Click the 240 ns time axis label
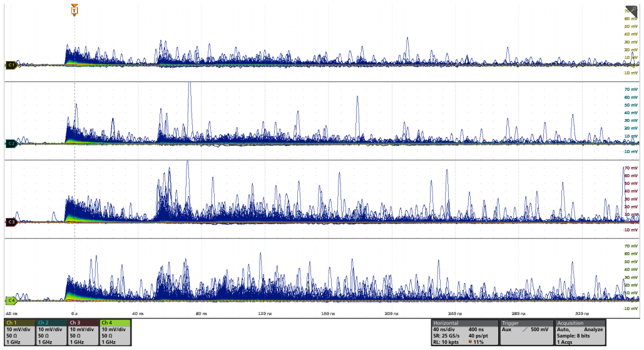Image resolution: width=644 pixels, height=350 pixels. click(454, 314)
